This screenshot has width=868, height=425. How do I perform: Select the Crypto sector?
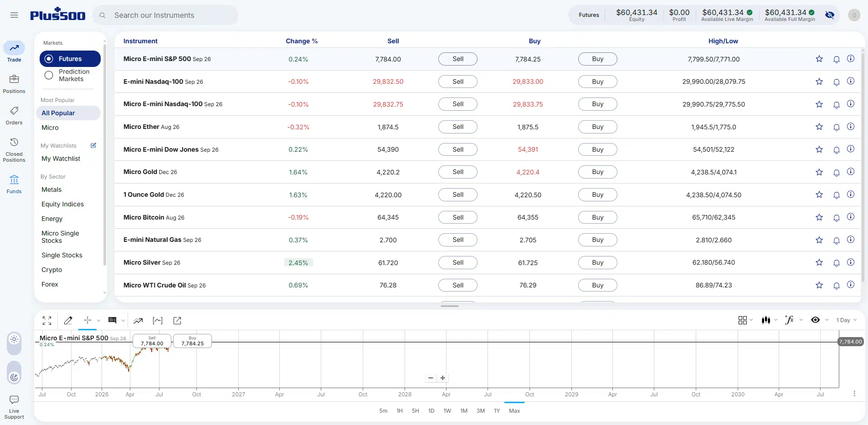click(51, 270)
